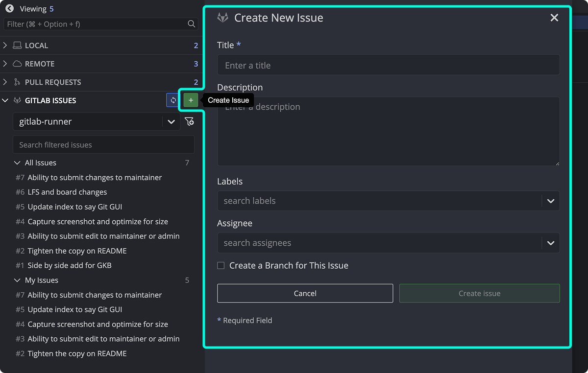Click the green Create Issue plus icon
The image size is (588, 373).
coord(190,100)
